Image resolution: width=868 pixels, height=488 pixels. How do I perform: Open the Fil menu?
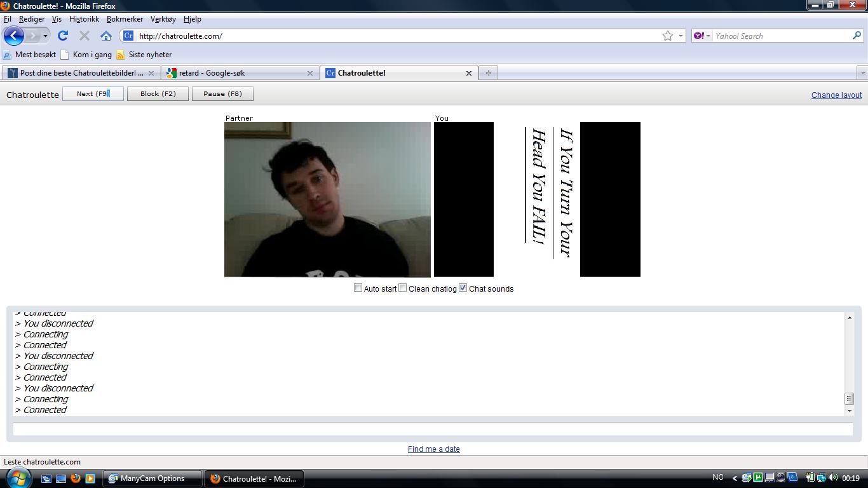tap(8, 19)
